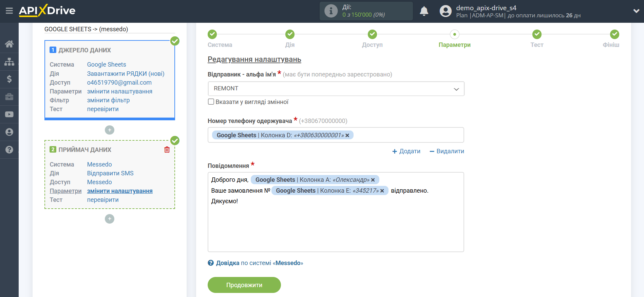Click the receiver Параметри label
The width and height of the screenshot is (644, 297).
click(66, 191)
